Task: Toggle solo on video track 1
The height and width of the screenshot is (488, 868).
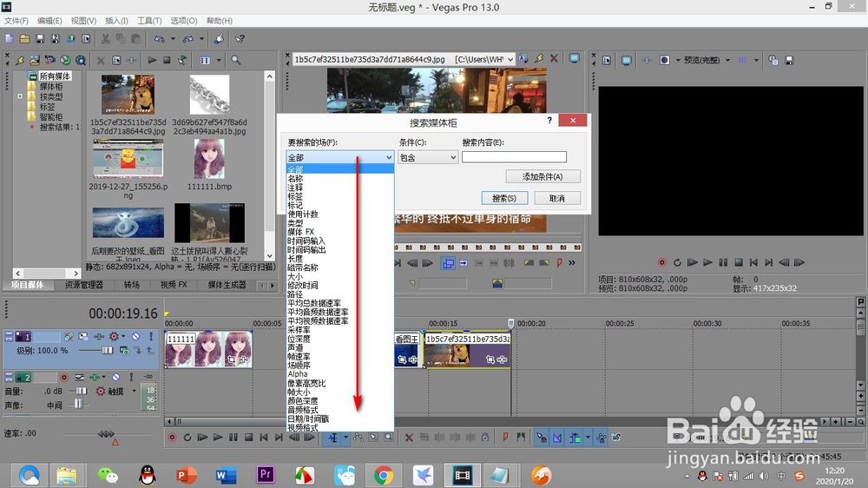Action: point(150,336)
